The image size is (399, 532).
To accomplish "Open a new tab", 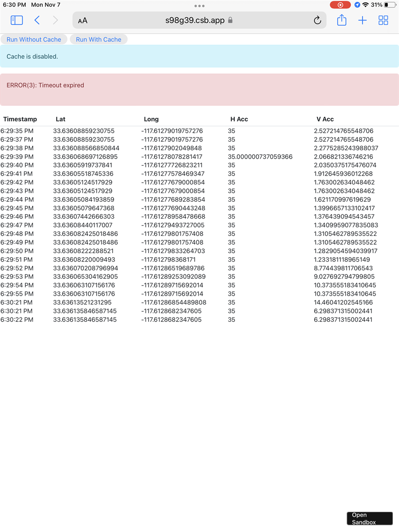I will pos(363,20).
